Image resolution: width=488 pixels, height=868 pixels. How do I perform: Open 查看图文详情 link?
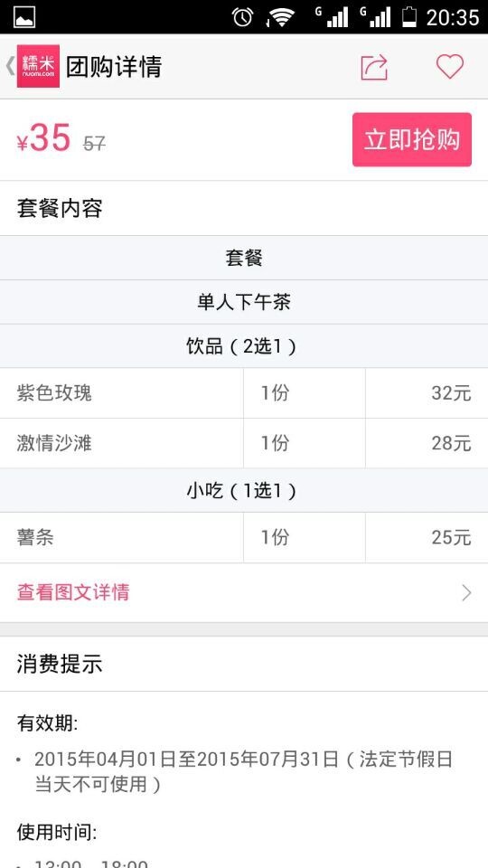click(x=73, y=592)
